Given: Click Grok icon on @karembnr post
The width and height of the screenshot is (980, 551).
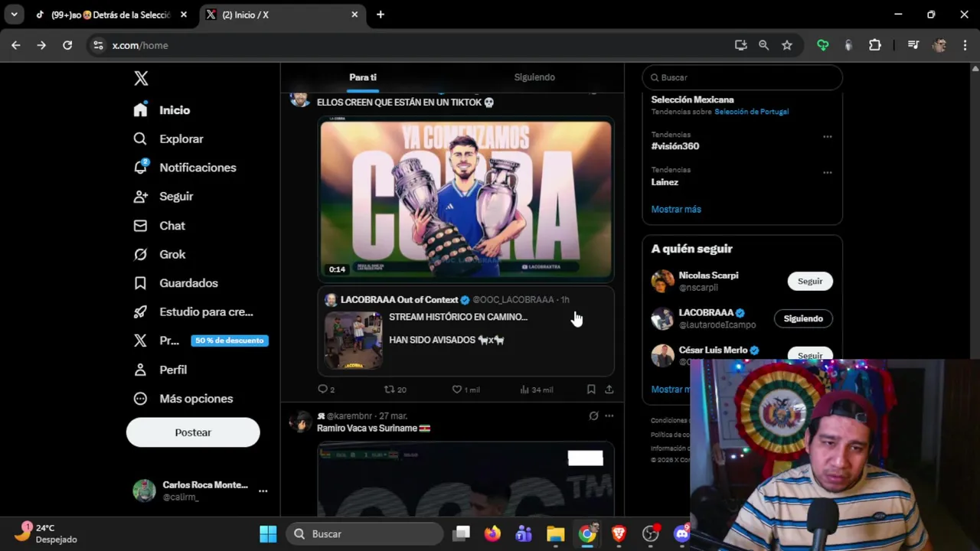Looking at the screenshot, I should (593, 416).
